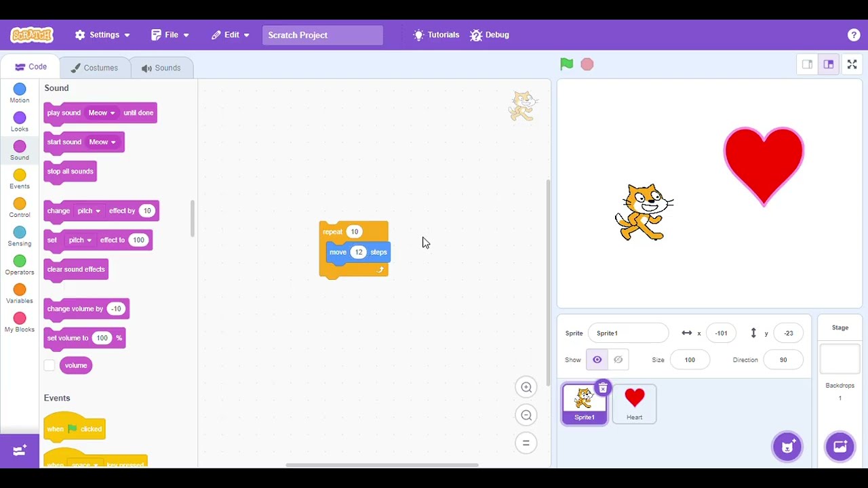Click value 10 in change pitch block
This screenshot has width=868, height=488.
(147, 211)
